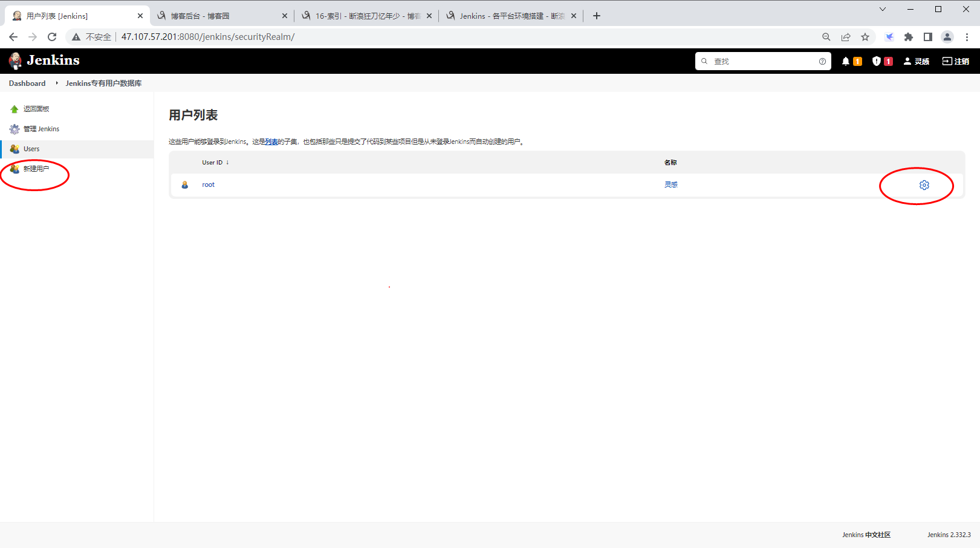This screenshot has height=548, width=980.
Task: Click the root user avatar icon
Action: pyautogui.click(x=185, y=185)
